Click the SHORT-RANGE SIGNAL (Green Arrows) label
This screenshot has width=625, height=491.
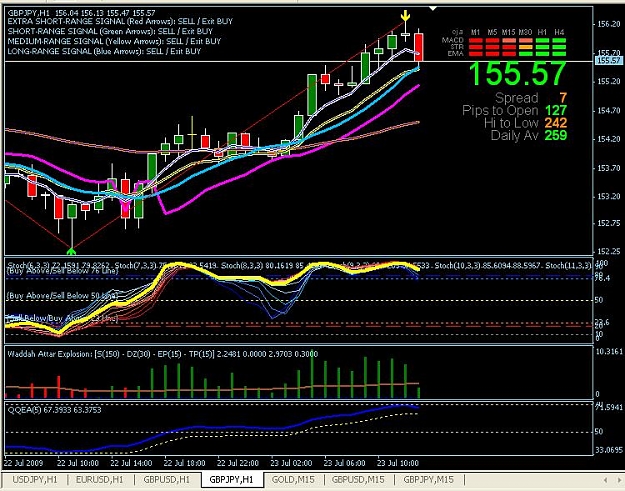pyautogui.click(x=110, y=31)
